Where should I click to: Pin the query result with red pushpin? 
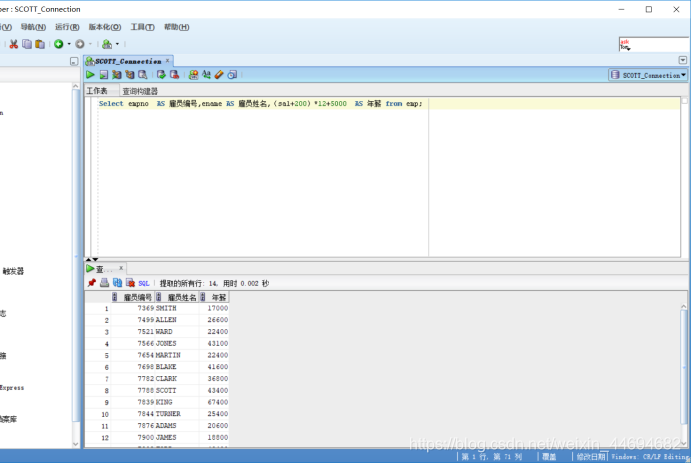click(92, 283)
